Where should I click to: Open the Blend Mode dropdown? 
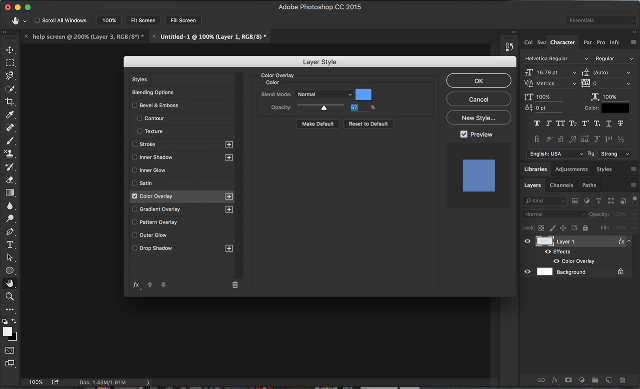324,94
